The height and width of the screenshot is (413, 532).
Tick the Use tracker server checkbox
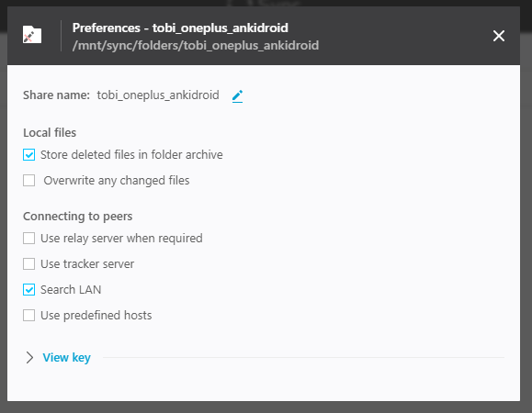tap(28, 264)
